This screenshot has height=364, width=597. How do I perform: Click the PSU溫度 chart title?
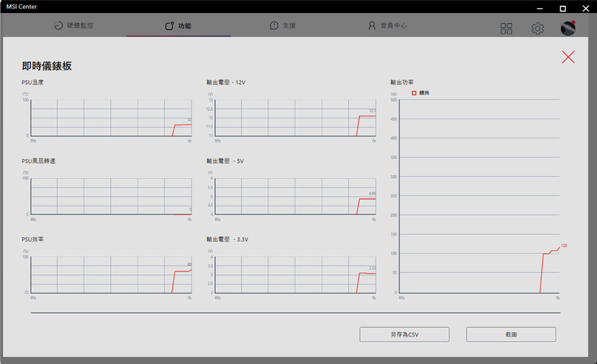(x=33, y=82)
